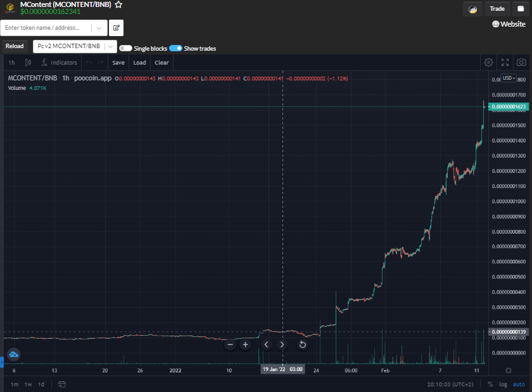Clear the chart drawings
The width and height of the screenshot is (532, 392).
coord(161,63)
